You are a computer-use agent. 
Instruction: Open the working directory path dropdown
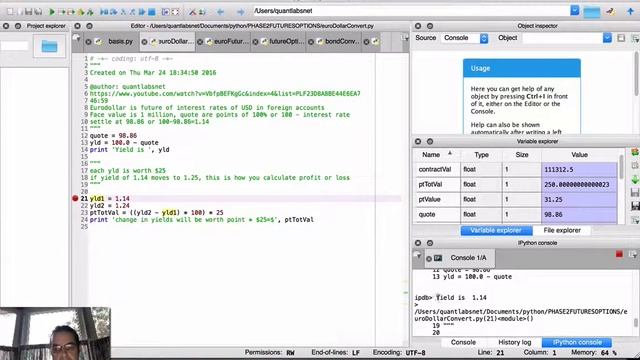575,11
